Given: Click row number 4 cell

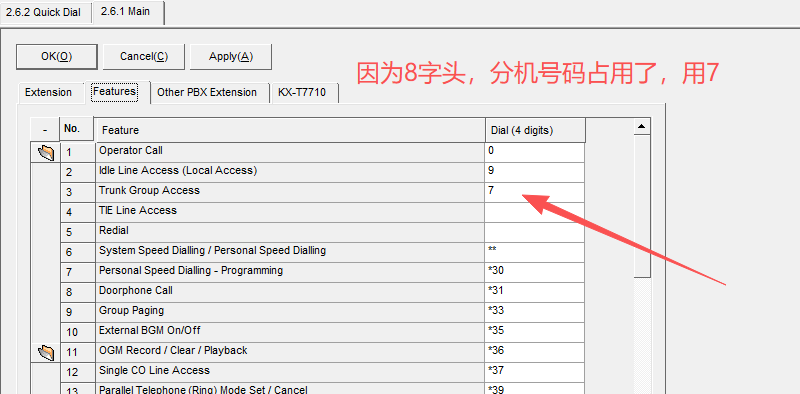Looking at the screenshot, I should pyautogui.click(x=78, y=212).
